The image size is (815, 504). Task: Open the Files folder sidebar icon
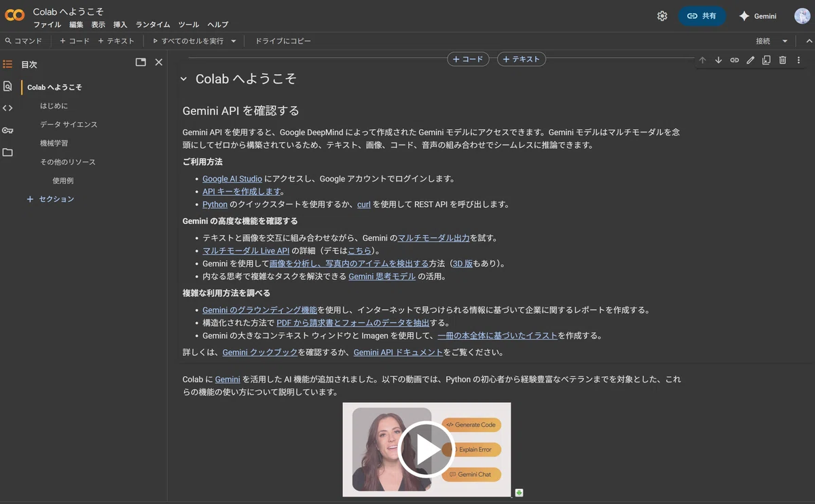click(x=7, y=152)
